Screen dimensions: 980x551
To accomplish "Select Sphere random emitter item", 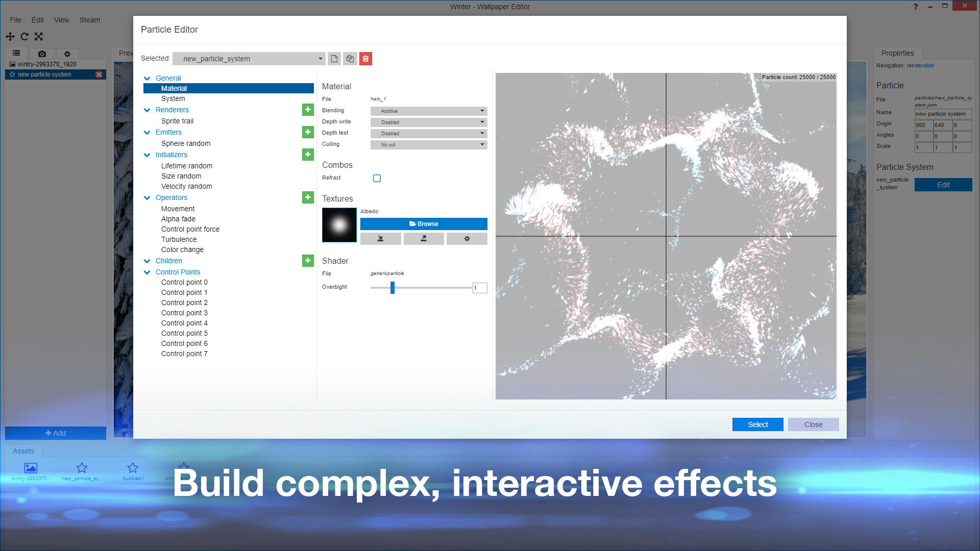I will tap(186, 143).
